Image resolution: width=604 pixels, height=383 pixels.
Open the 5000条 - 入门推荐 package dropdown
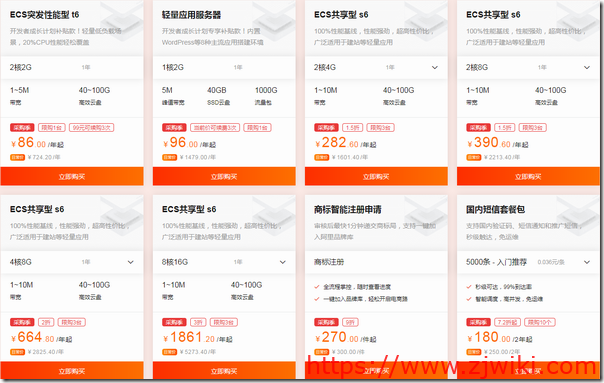coord(528,262)
